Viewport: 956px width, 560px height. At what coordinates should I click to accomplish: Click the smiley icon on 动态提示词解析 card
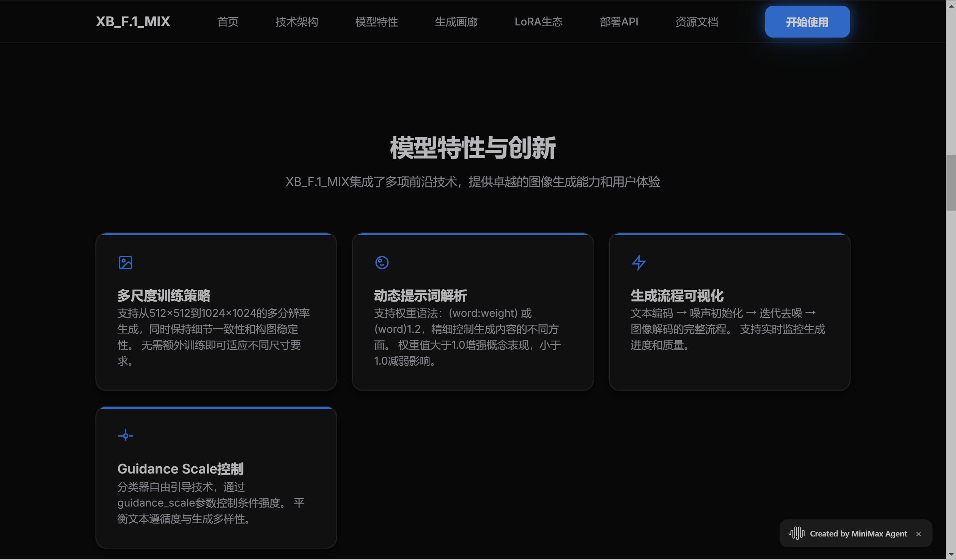tap(382, 262)
